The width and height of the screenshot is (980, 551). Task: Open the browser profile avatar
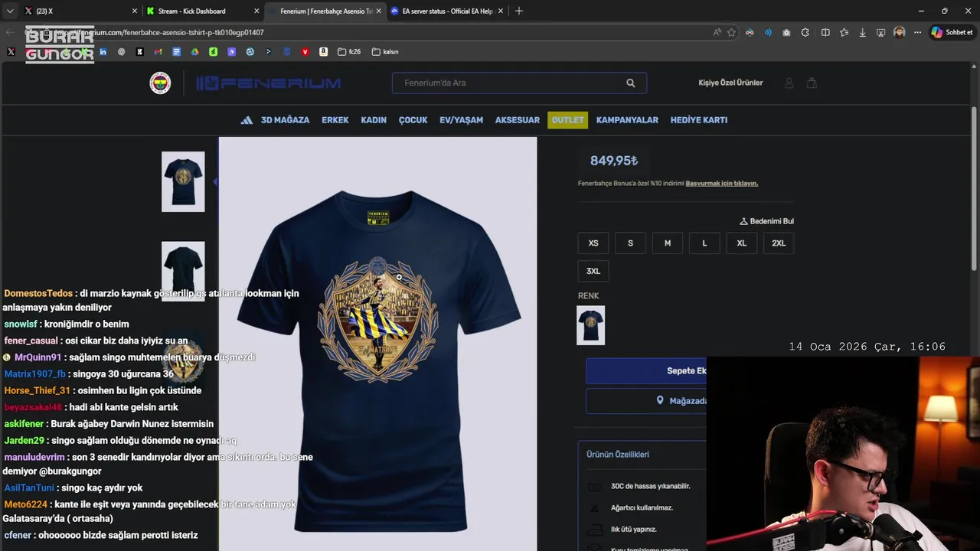coord(900,32)
